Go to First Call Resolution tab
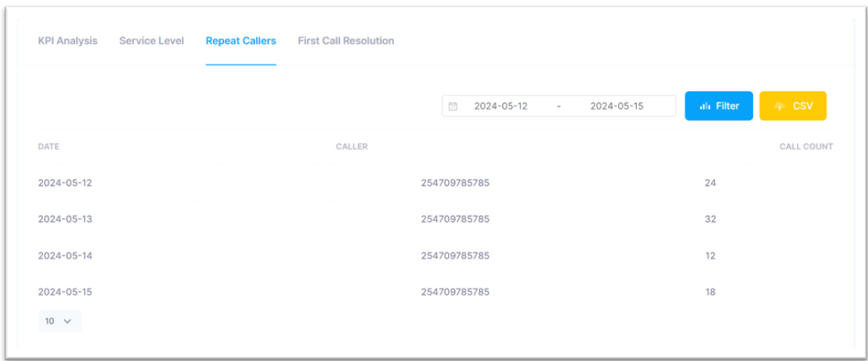868x361 pixels. pos(346,41)
